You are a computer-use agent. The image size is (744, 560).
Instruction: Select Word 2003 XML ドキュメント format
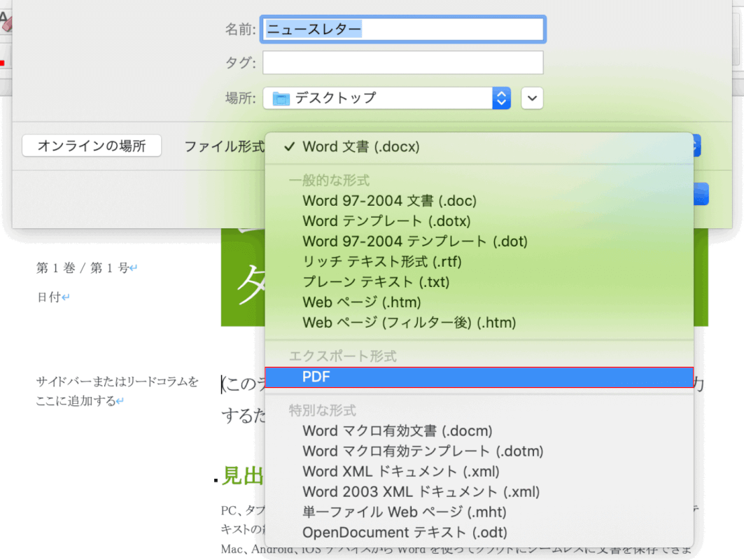(420, 491)
